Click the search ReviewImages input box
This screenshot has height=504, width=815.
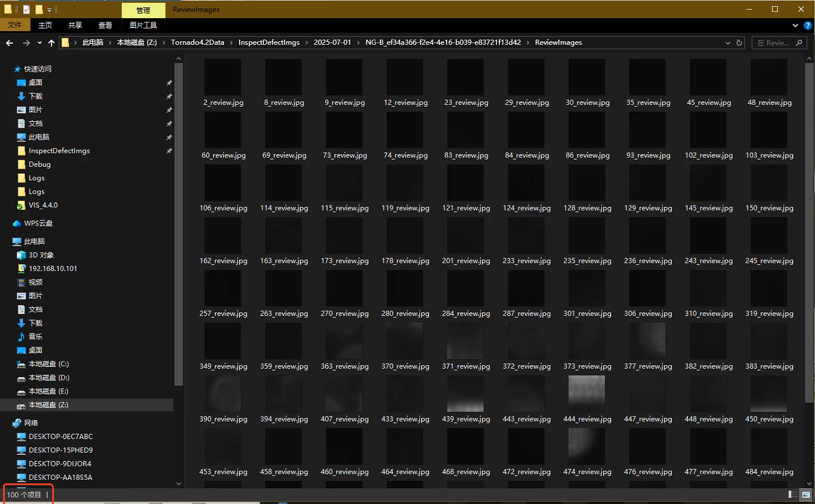pos(779,42)
